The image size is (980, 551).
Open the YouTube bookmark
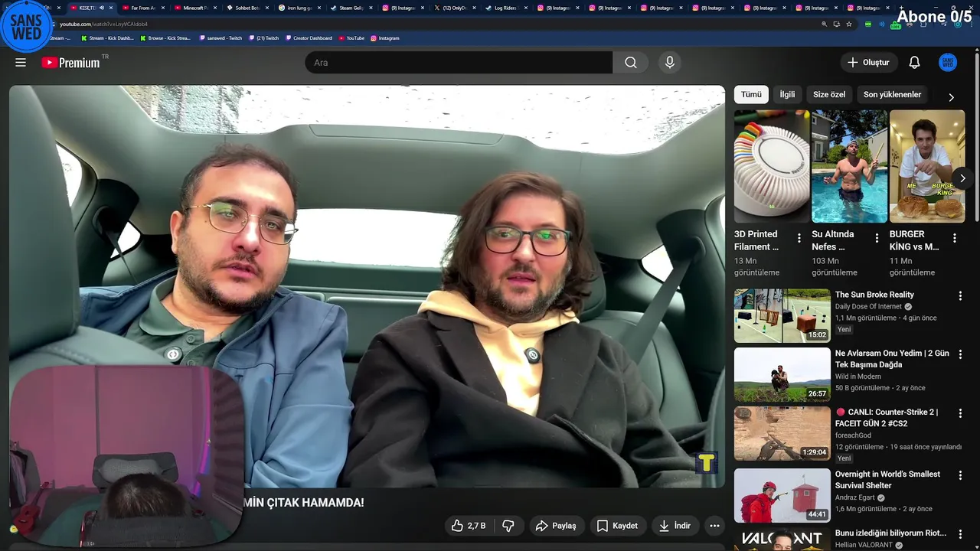click(351, 38)
